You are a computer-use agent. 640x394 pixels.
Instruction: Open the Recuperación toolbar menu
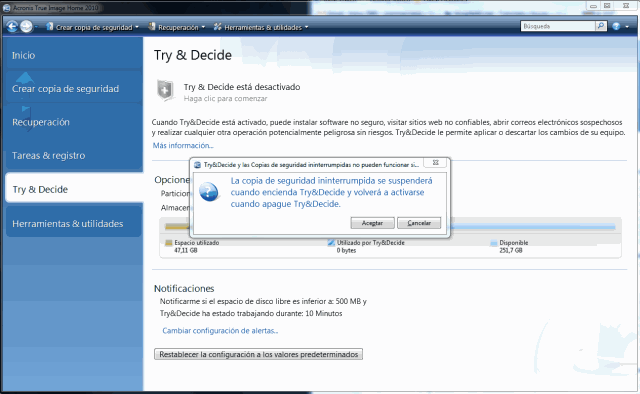click(181, 27)
